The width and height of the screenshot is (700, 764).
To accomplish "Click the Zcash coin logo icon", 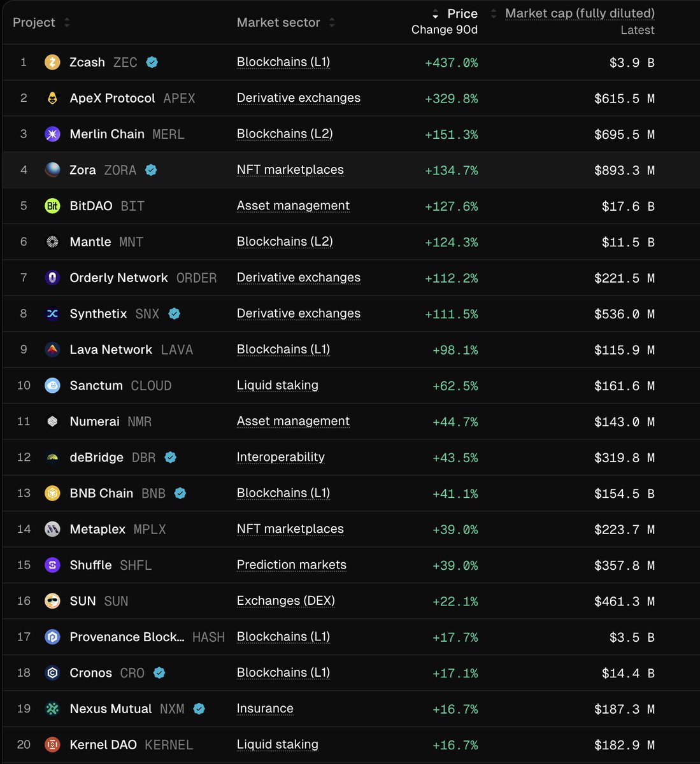I will click(x=52, y=62).
